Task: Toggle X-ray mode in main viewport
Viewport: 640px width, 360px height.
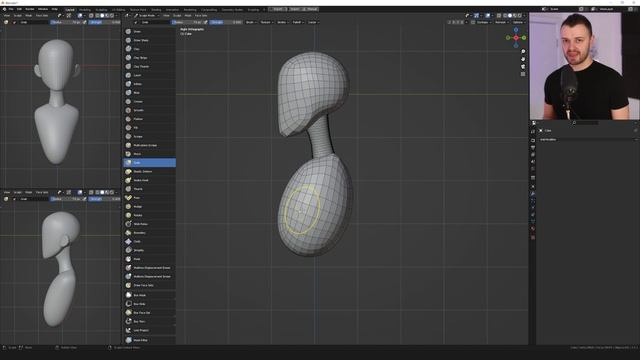Action: point(499,16)
